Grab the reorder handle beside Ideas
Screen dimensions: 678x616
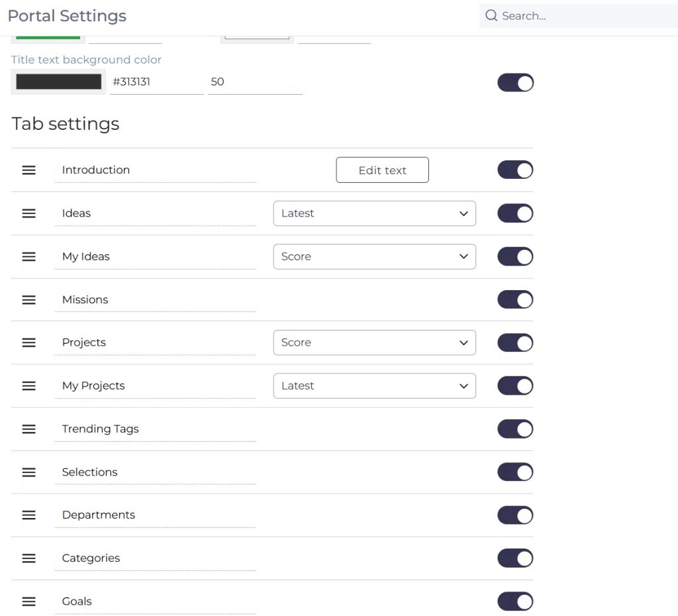point(29,213)
